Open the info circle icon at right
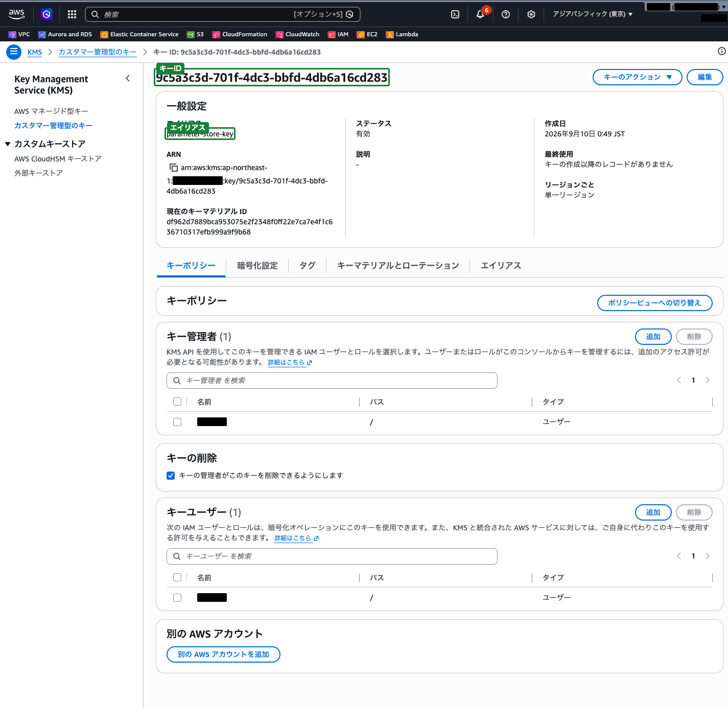Image resolution: width=728 pixels, height=728 pixels. click(722, 51)
